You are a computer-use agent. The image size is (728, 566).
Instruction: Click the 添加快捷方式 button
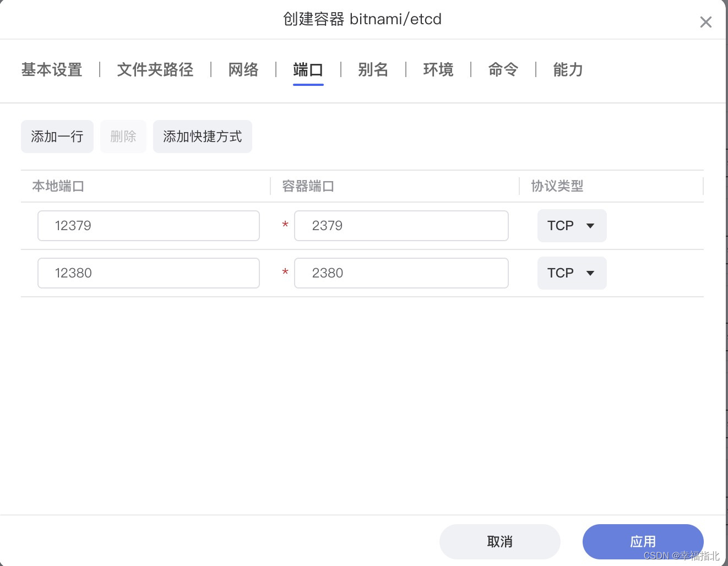coord(203,137)
